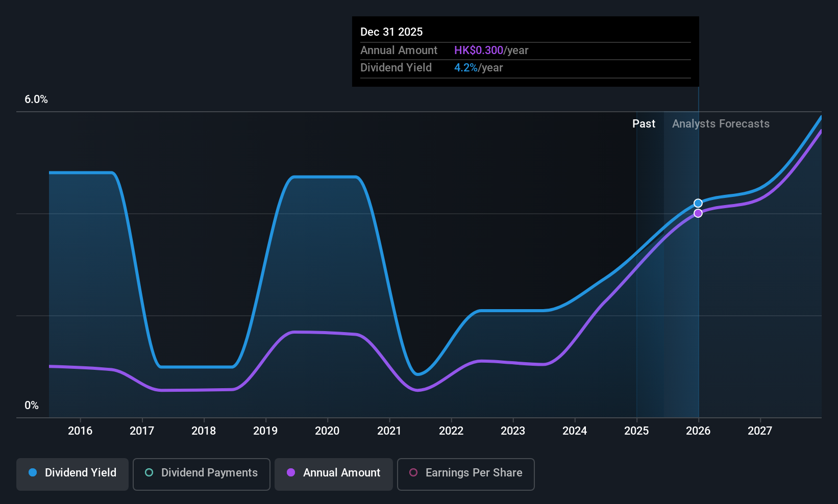Click the 2022 x-axis label
Screen dimensions: 838x504
pyautogui.click(x=451, y=431)
